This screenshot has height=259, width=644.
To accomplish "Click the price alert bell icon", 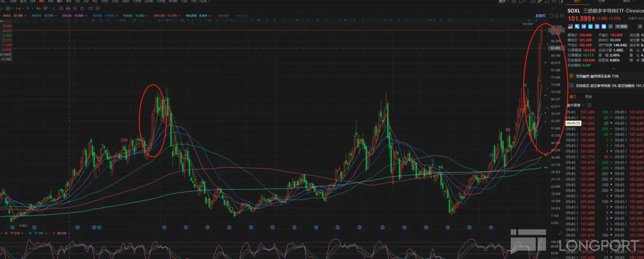I will pyautogui.click(x=640, y=26).
